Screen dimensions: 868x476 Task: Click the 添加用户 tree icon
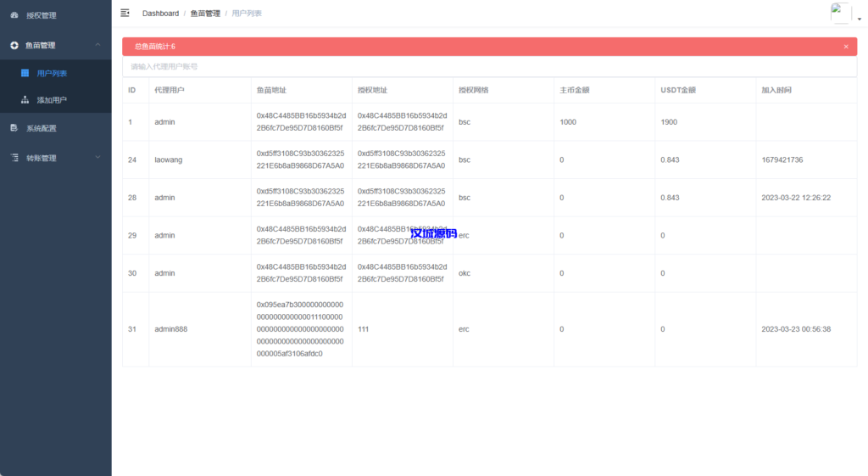pyautogui.click(x=25, y=100)
